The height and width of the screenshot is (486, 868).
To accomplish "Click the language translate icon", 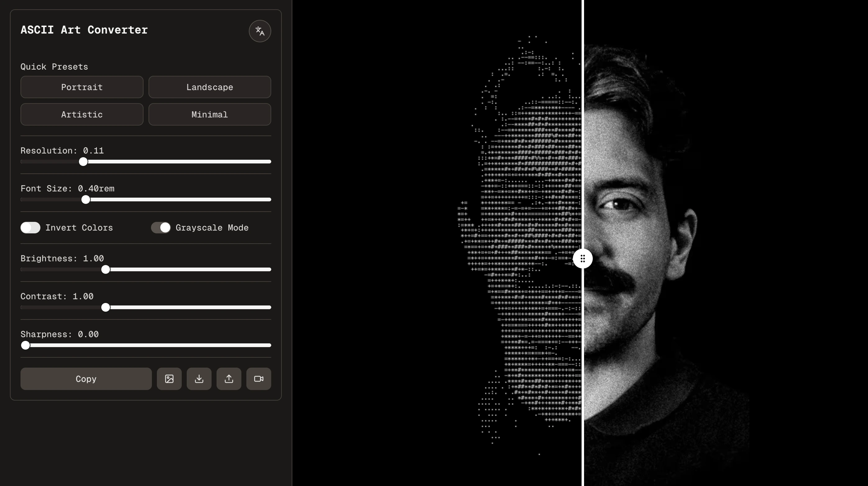I will click(x=260, y=31).
